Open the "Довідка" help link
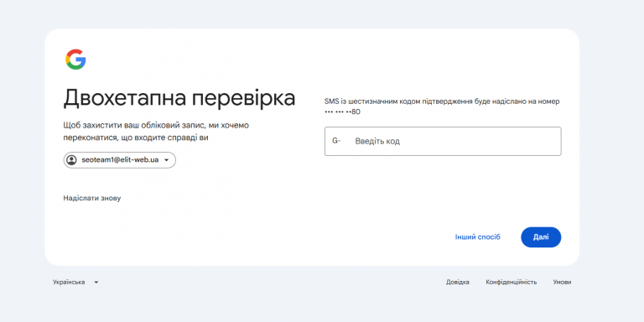 pyautogui.click(x=458, y=282)
